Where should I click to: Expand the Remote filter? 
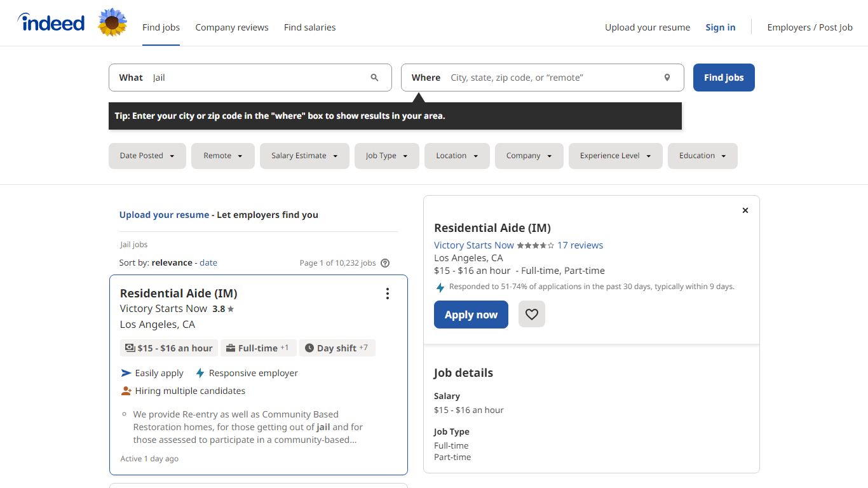pyautogui.click(x=223, y=156)
